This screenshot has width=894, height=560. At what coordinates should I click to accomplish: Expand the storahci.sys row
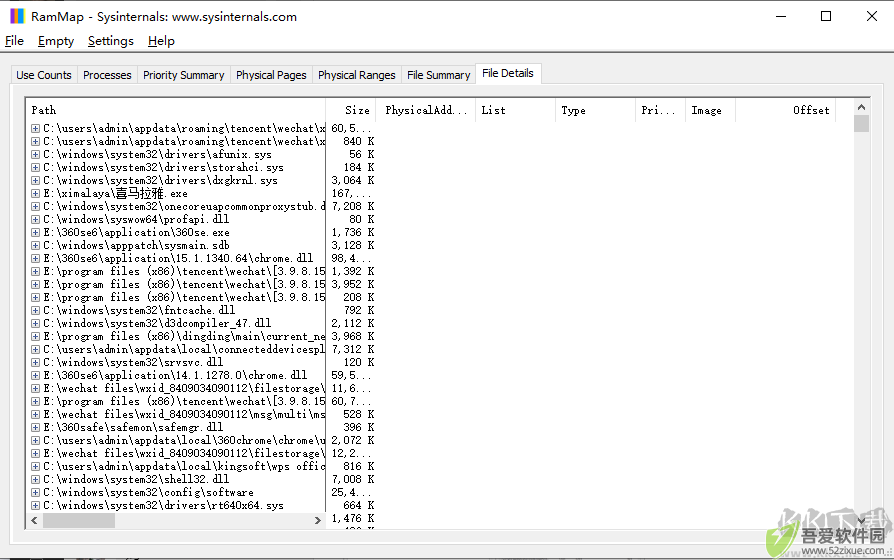pyautogui.click(x=35, y=168)
